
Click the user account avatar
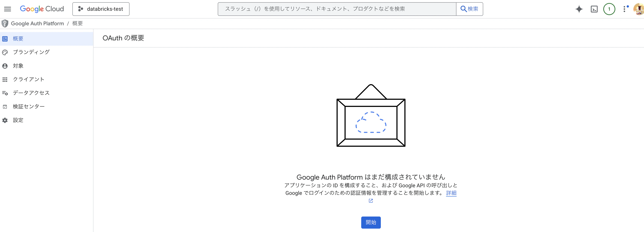click(639, 9)
